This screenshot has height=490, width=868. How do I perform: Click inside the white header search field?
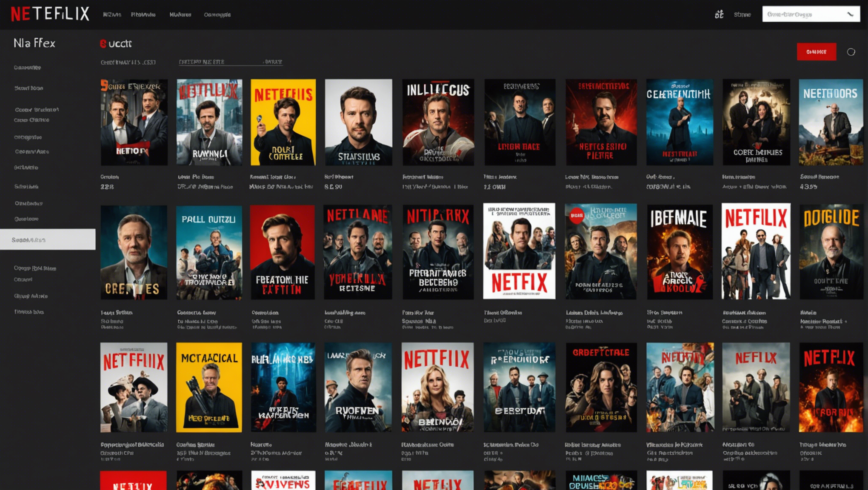[x=811, y=14]
